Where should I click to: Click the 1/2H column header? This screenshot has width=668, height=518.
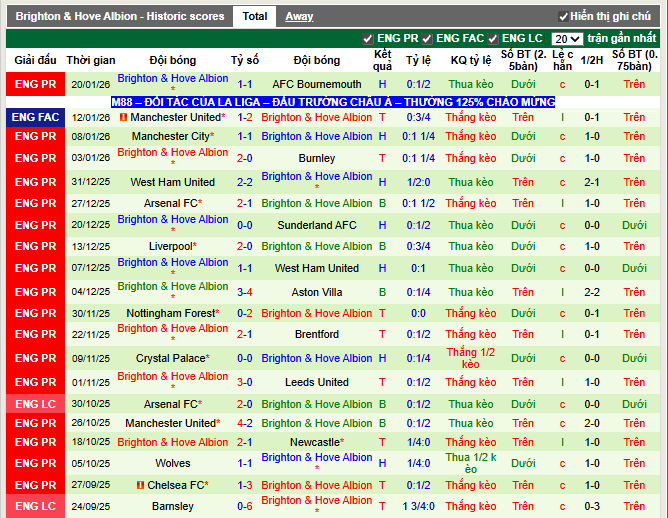(x=592, y=60)
